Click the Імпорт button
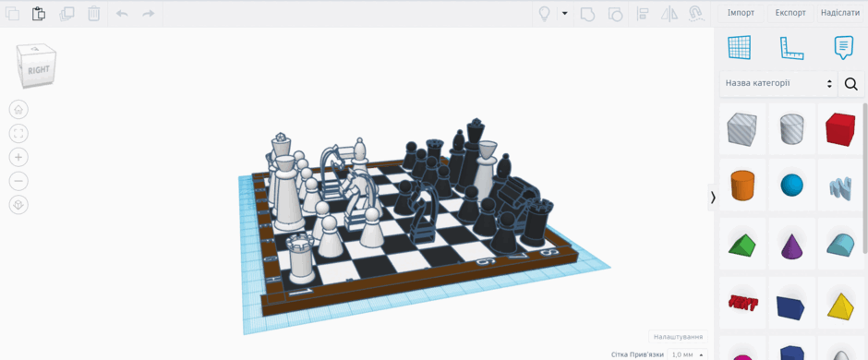 point(741,13)
